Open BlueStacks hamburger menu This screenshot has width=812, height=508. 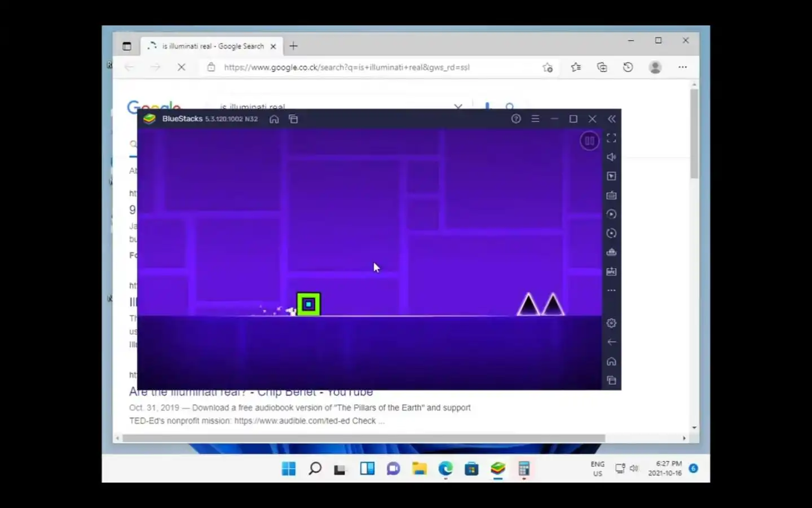pyautogui.click(x=535, y=119)
